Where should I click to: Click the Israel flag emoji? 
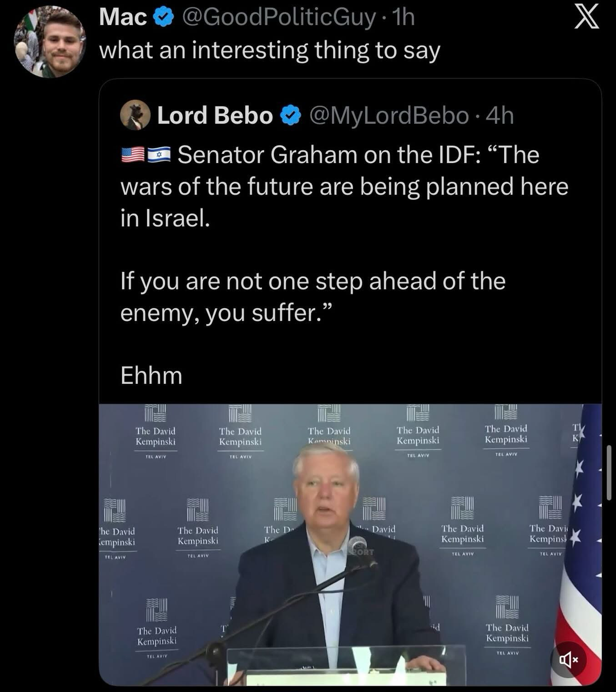159,155
